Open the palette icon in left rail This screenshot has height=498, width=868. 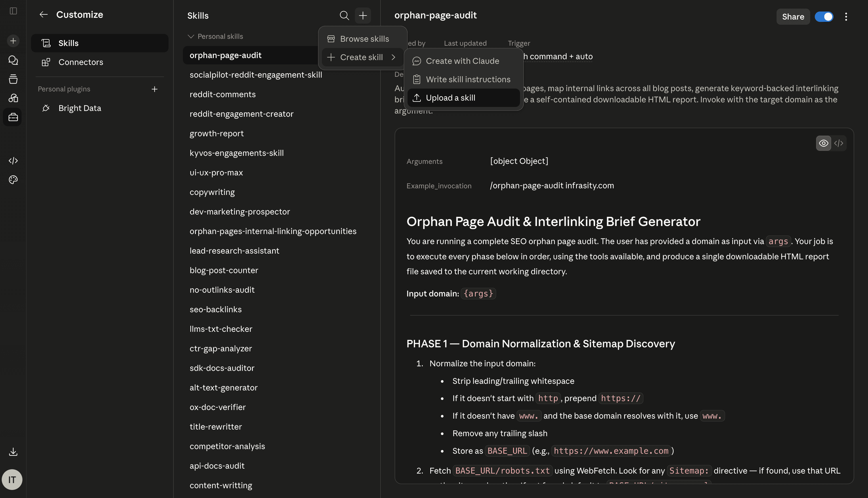click(x=13, y=180)
